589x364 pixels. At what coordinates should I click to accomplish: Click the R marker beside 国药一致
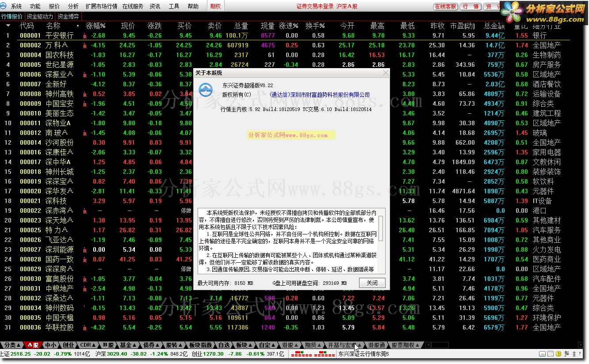tap(84, 260)
